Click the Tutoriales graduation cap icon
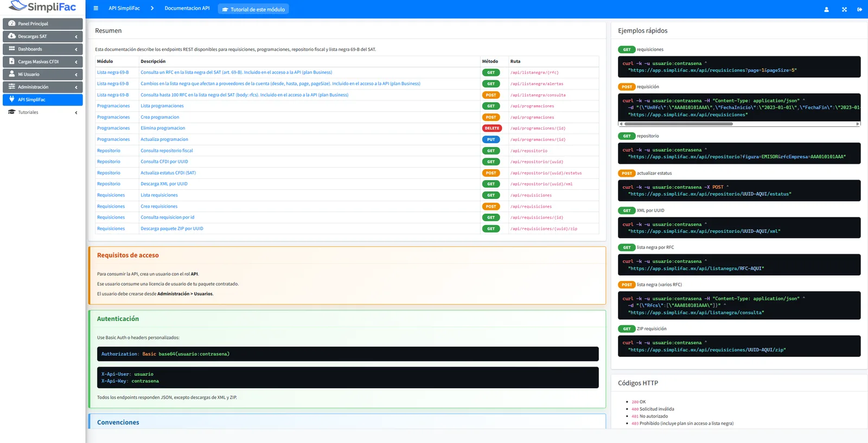 12,112
